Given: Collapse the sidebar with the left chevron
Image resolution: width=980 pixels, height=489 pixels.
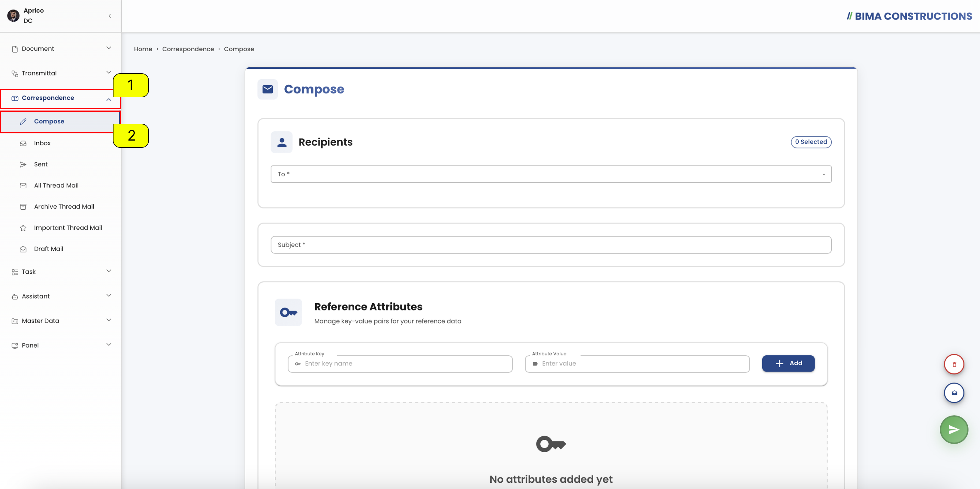Looking at the screenshot, I should 110,16.
